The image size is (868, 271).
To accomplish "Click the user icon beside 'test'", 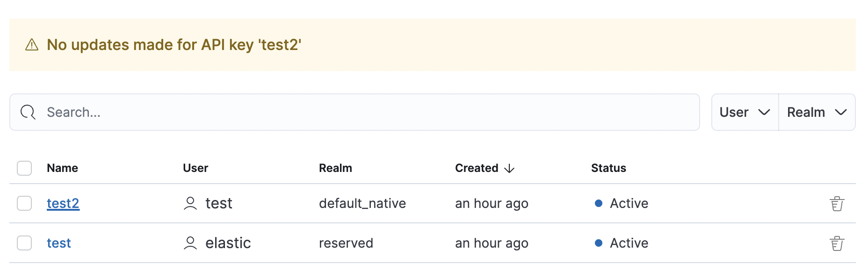I will (x=190, y=203).
